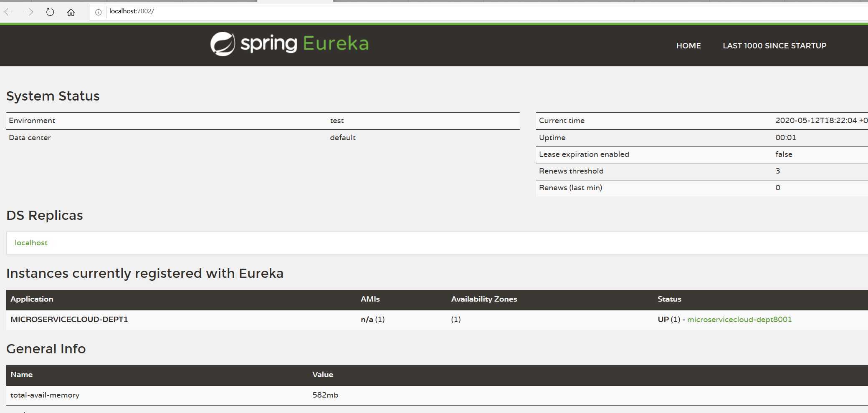Open the localhost DS replica link
Viewport: 868px width, 413px height.
tap(31, 243)
